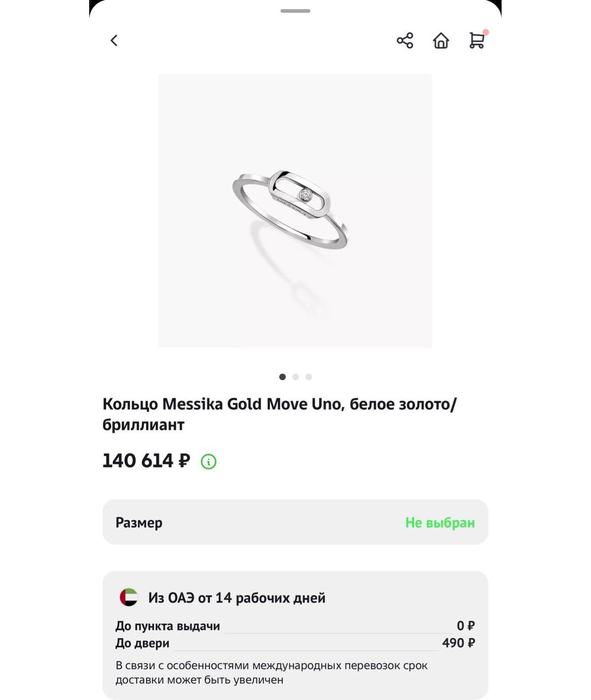Tap the green "Не выбран" size value

(440, 523)
